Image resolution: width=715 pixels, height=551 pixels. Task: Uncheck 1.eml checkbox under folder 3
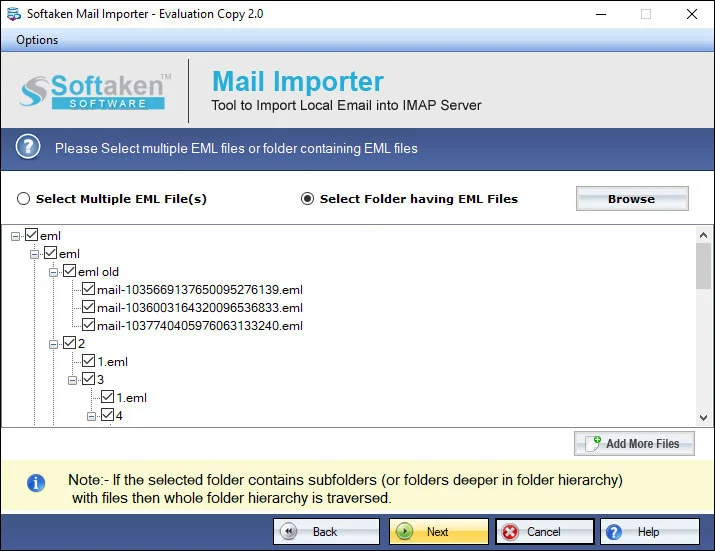[108, 397]
